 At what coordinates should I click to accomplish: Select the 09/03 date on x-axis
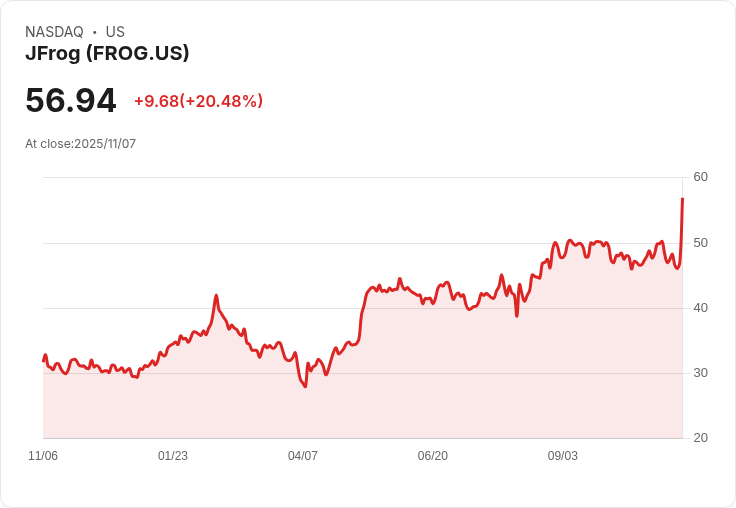[563, 456]
